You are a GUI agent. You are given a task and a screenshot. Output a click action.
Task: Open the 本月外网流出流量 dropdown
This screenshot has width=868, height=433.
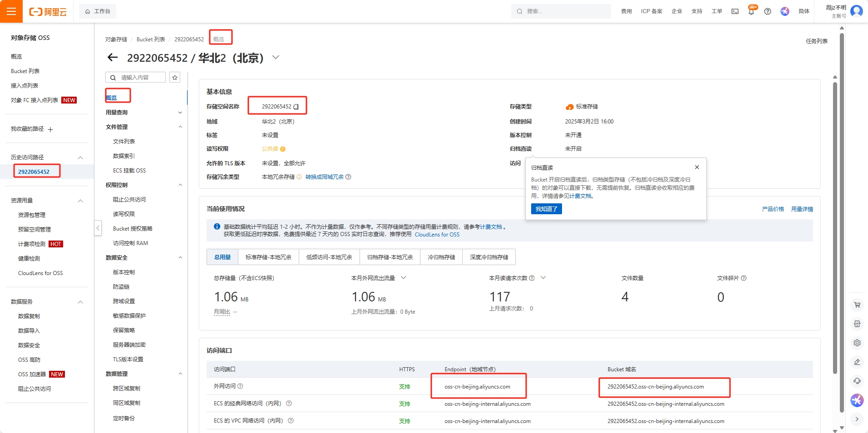tap(403, 278)
